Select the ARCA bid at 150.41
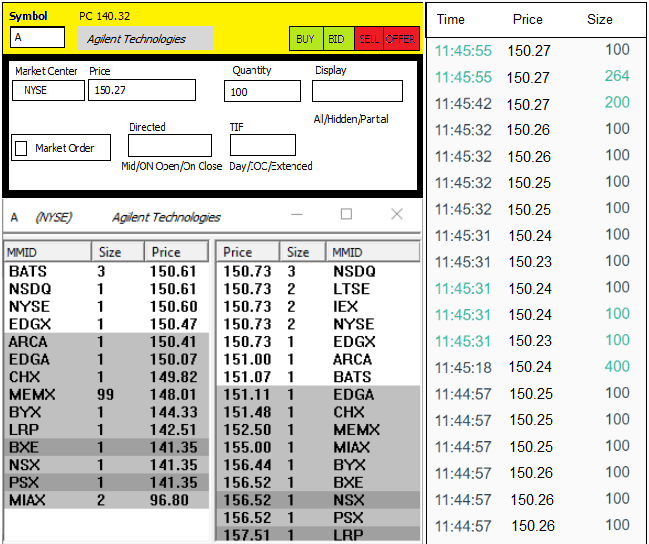 [106, 342]
